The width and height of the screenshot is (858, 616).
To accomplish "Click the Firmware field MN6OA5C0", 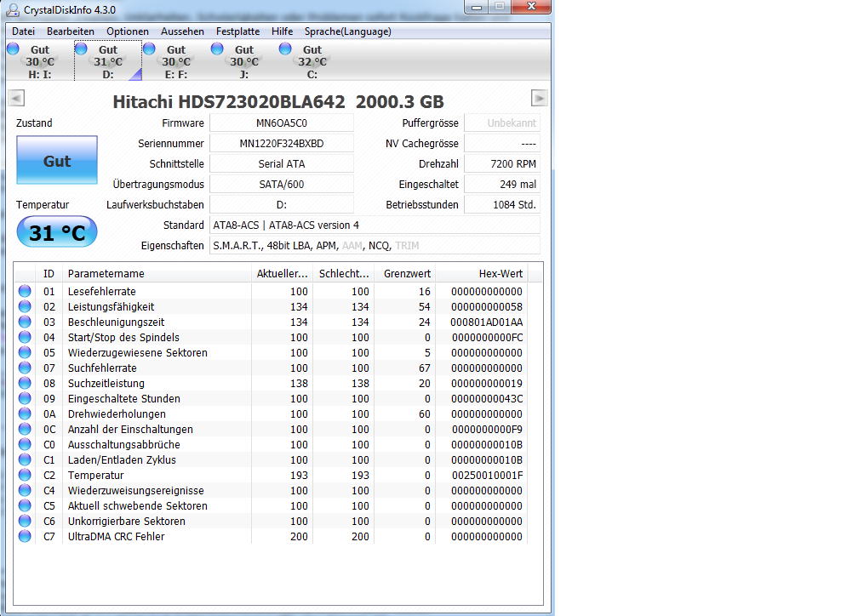I will 282,123.
